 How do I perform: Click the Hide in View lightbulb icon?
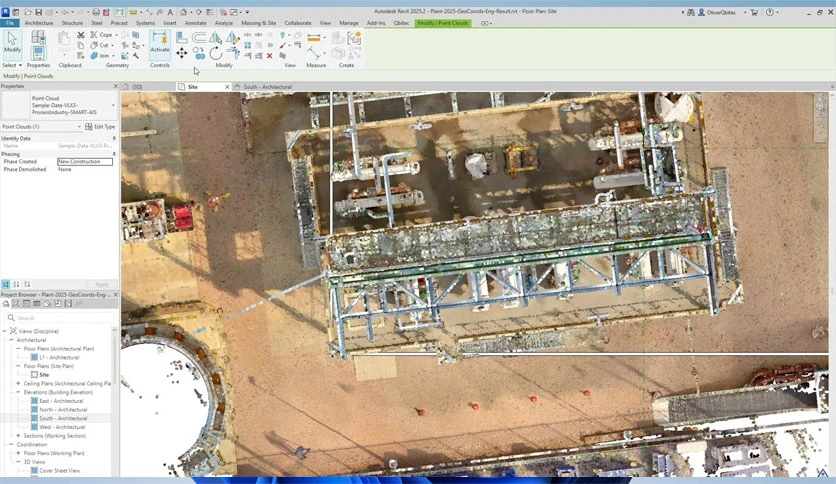pyautogui.click(x=283, y=35)
